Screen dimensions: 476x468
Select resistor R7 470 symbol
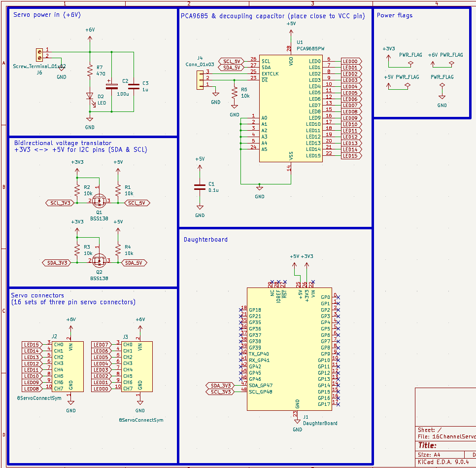pyautogui.click(x=90, y=71)
